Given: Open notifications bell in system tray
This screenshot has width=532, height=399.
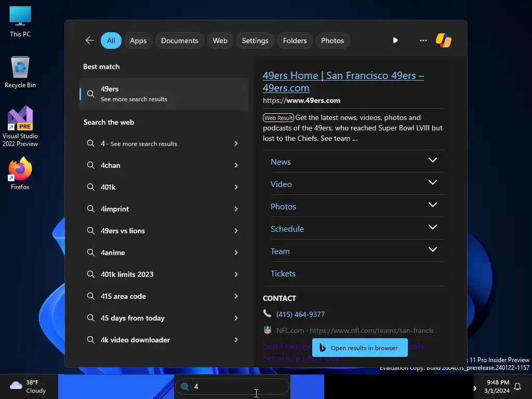Looking at the screenshot, I should click(517, 387).
